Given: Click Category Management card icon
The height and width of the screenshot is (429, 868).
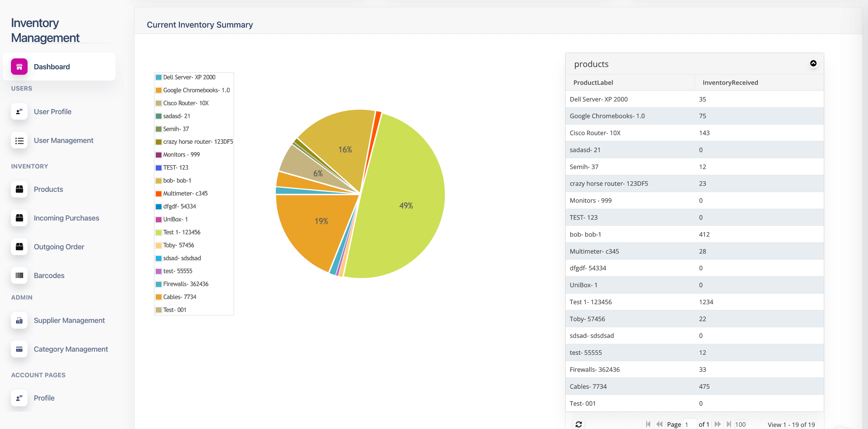Looking at the screenshot, I should pyautogui.click(x=19, y=349).
